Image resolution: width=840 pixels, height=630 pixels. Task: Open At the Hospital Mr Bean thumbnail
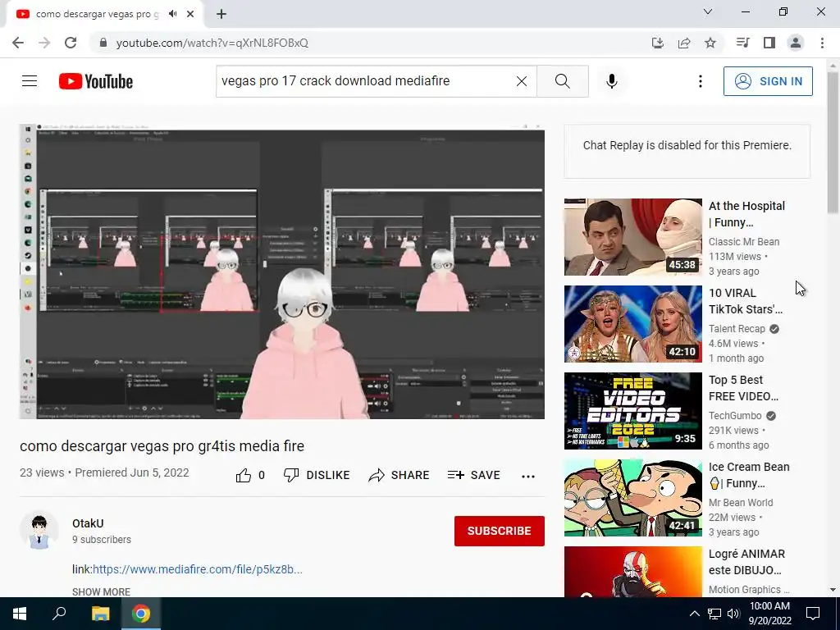(632, 237)
